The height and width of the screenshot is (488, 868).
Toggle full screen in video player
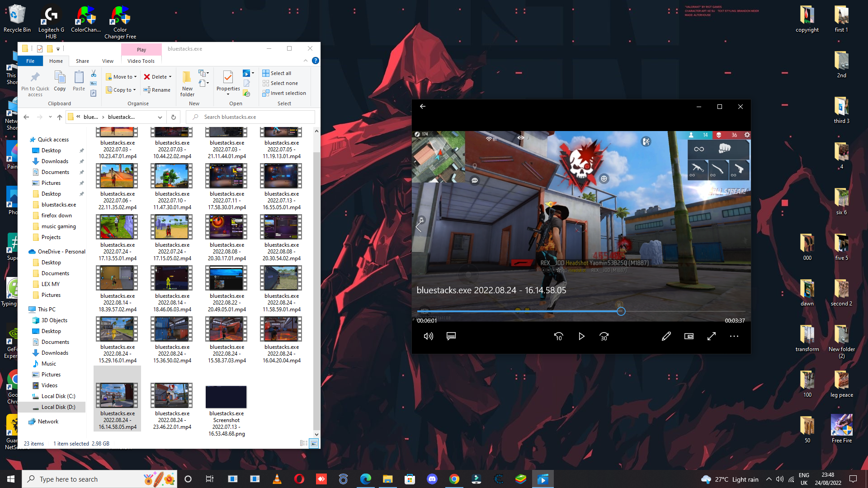pyautogui.click(x=711, y=337)
